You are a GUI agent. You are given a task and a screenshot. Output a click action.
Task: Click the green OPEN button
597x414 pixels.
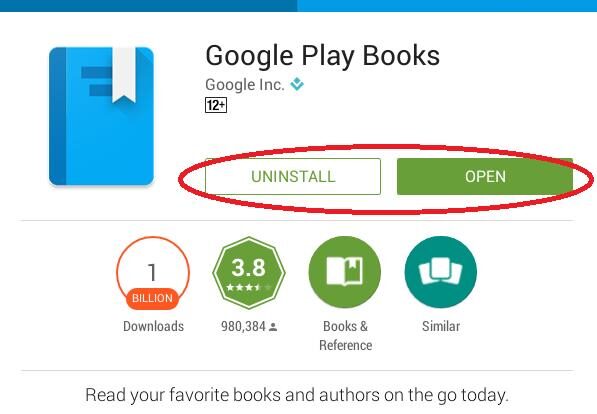[x=485, y=176]
